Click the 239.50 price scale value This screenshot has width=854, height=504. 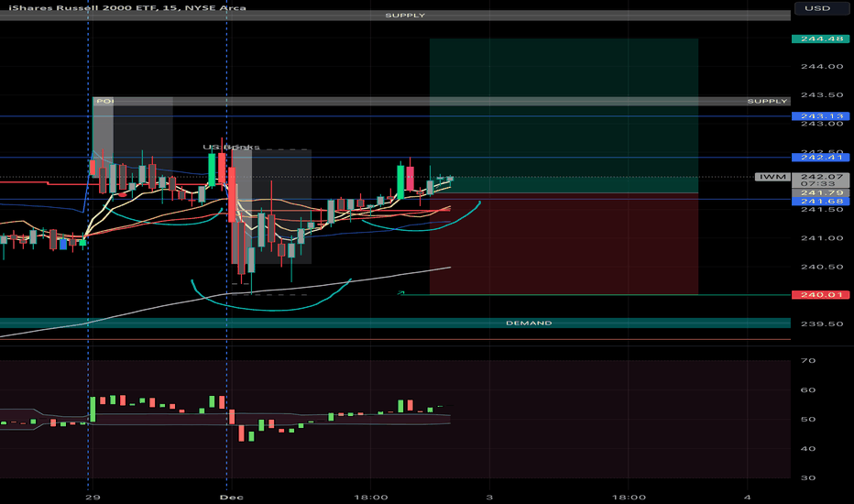tap(822, 323)
